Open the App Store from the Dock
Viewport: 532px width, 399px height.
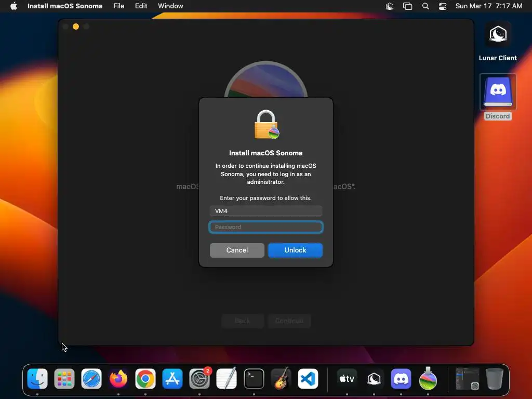click(172, 379)
